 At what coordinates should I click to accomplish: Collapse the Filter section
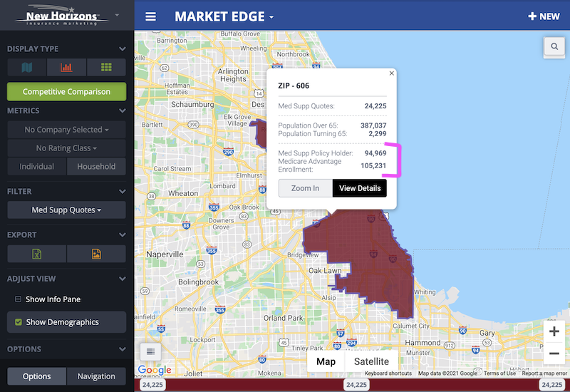click(x=122, y=191)
